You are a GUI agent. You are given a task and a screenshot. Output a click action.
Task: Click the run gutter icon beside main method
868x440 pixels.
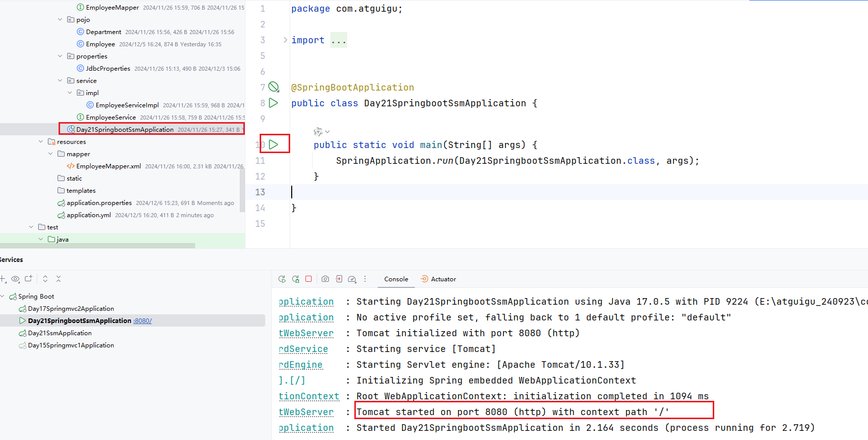[273, 144]
